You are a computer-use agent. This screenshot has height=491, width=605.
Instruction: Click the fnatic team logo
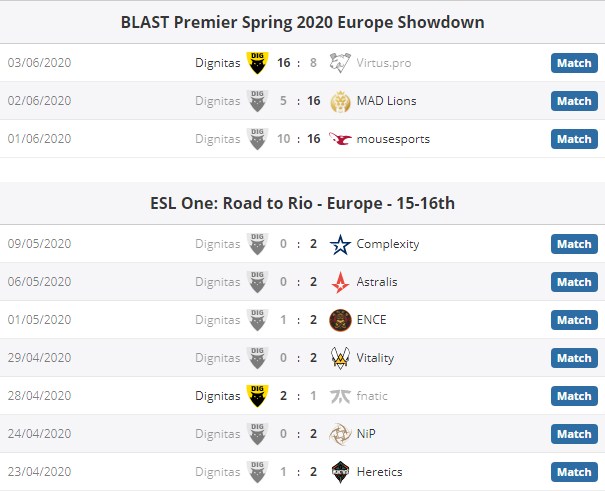pos(341,396)
